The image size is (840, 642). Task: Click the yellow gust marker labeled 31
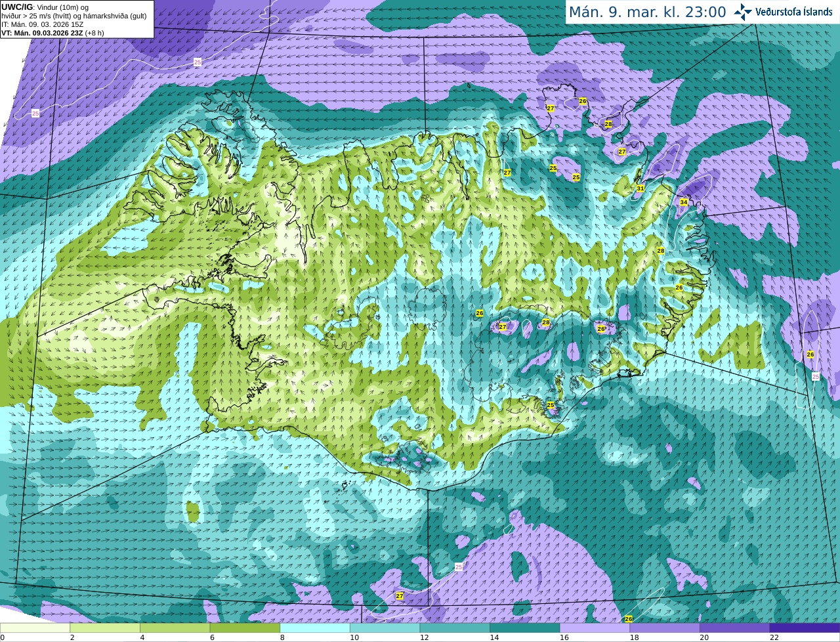point(640,188)
